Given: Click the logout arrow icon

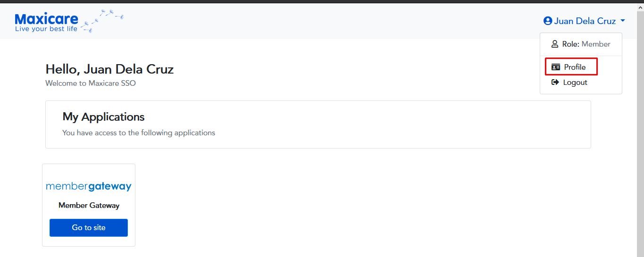Looking at the screenshot, I should (x=555, y=82).
